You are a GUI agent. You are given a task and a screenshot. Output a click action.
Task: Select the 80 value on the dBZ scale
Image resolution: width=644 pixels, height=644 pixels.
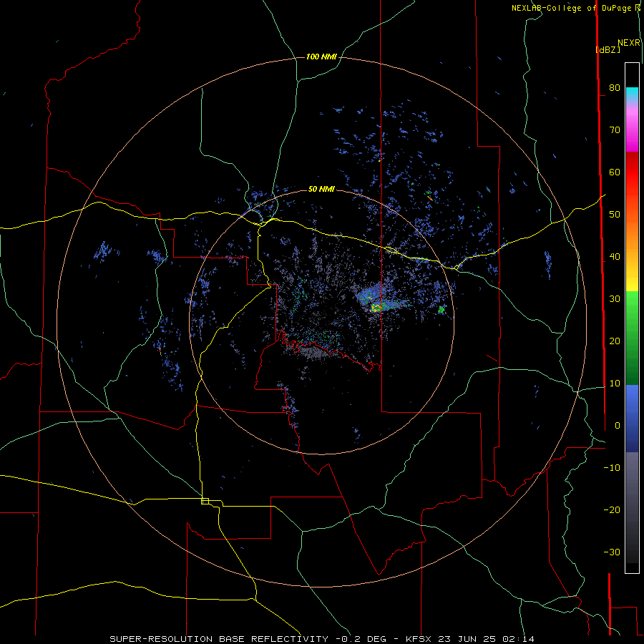(615, 88)
